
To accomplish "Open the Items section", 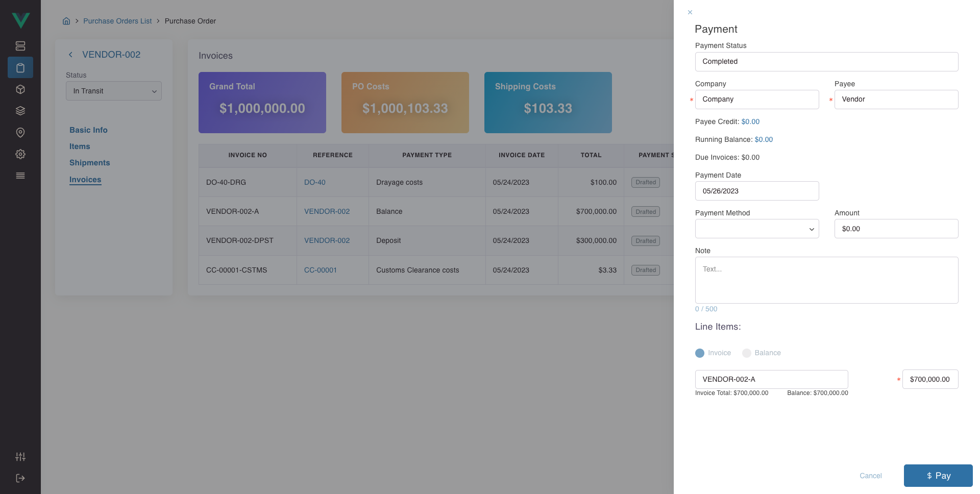I will pos(80,146).
